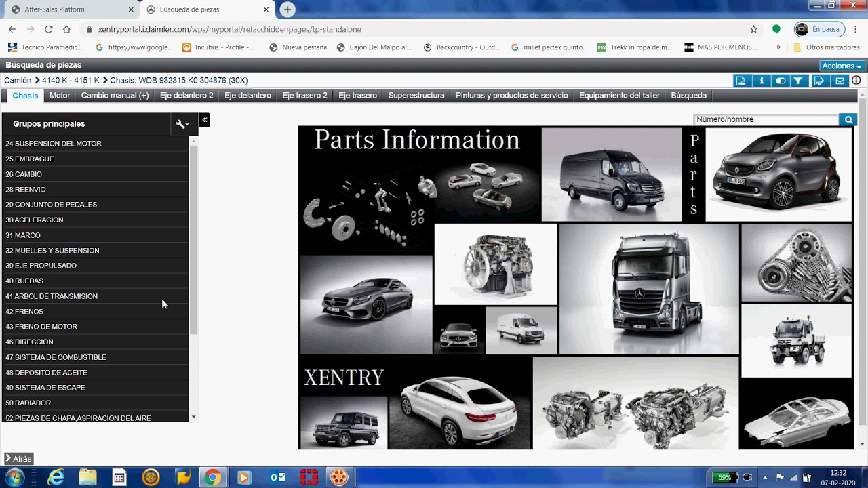The height and width of the screenshot is (488, 868).
Task: Go to the Chrome home page icon
Action: 66,29
